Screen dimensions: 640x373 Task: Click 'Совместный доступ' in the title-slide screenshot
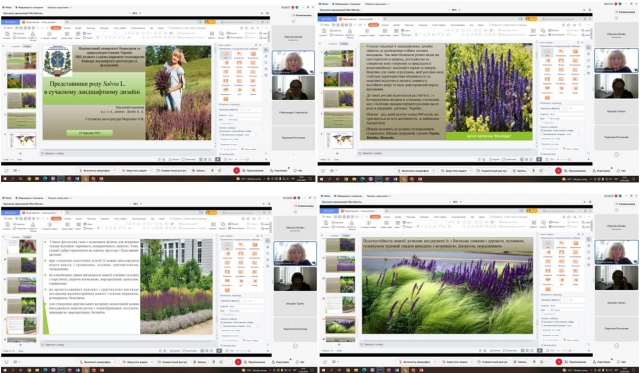(171, 171)
